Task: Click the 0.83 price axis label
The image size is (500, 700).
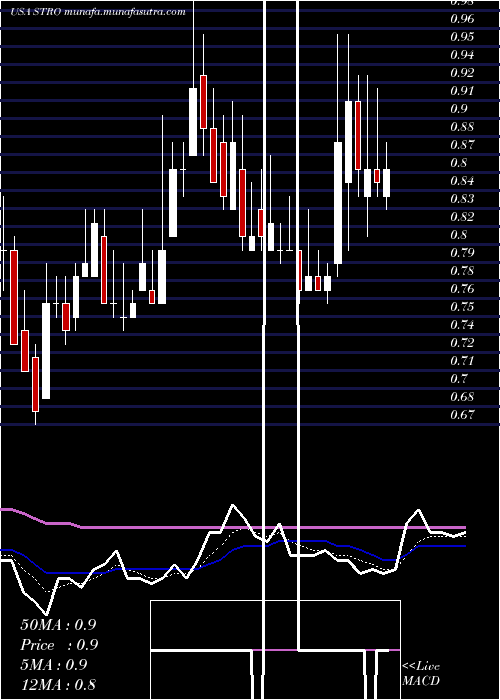Action: (462, 199)
